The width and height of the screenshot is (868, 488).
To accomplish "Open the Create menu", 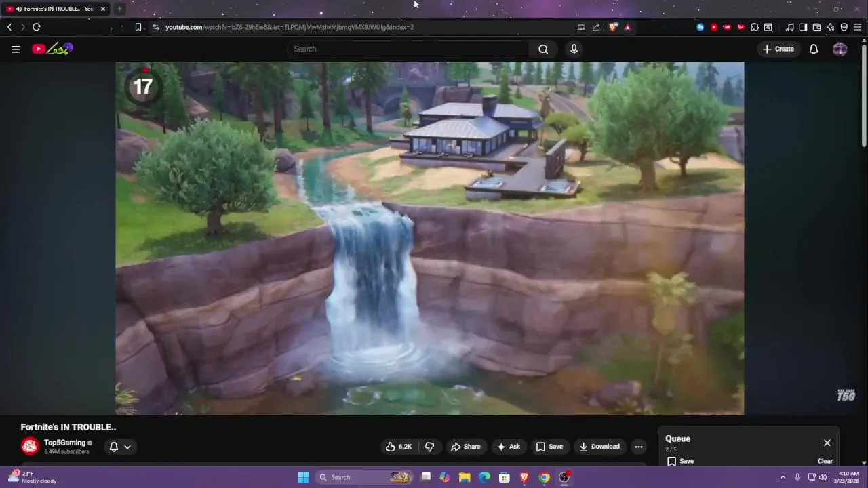I will pos(778,49).
